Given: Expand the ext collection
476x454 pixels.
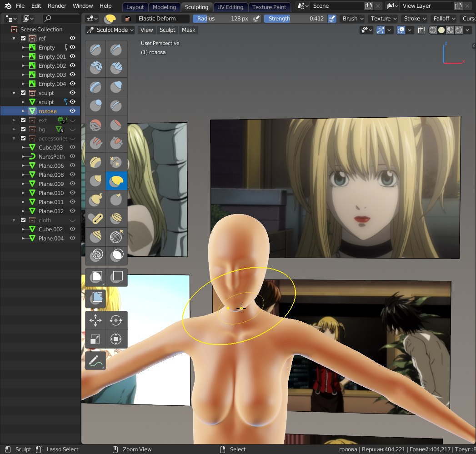Looking at the screenshot, I should 14,120.
